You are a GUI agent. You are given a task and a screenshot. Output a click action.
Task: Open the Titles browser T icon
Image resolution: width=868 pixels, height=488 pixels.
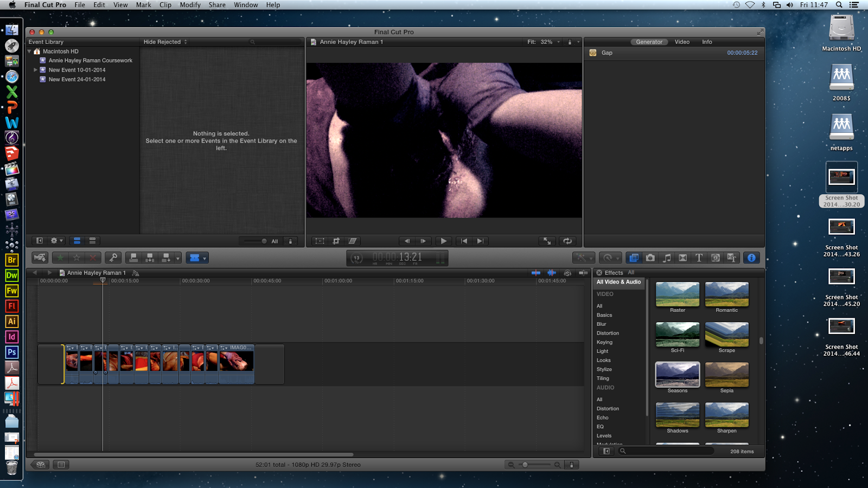pos(699,258)
